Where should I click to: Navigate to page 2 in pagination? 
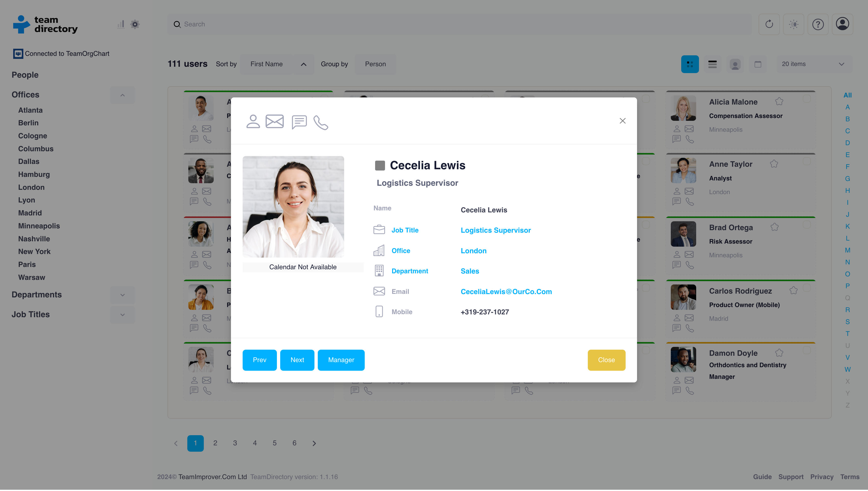(215, 443)
